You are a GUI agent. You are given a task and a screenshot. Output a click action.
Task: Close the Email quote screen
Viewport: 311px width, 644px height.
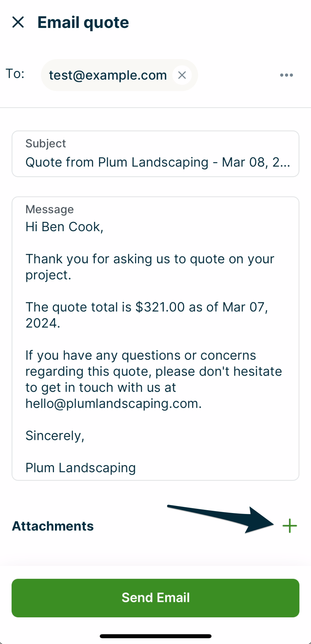pyautogui.click(x=18, y=22)
